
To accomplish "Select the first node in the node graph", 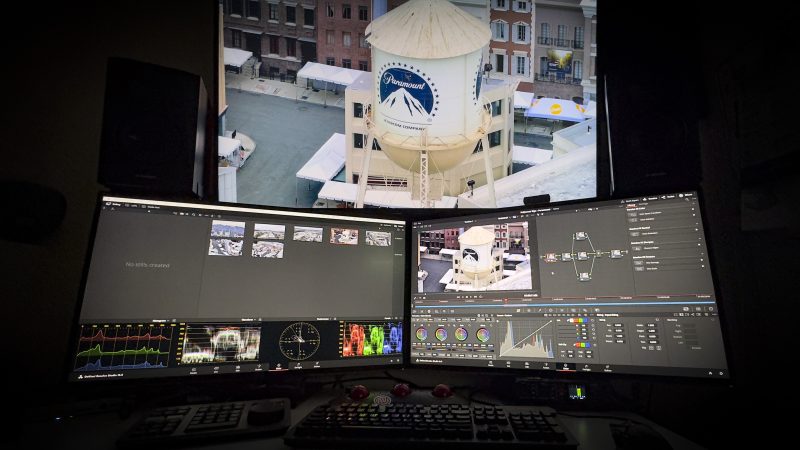I will 551,256.
